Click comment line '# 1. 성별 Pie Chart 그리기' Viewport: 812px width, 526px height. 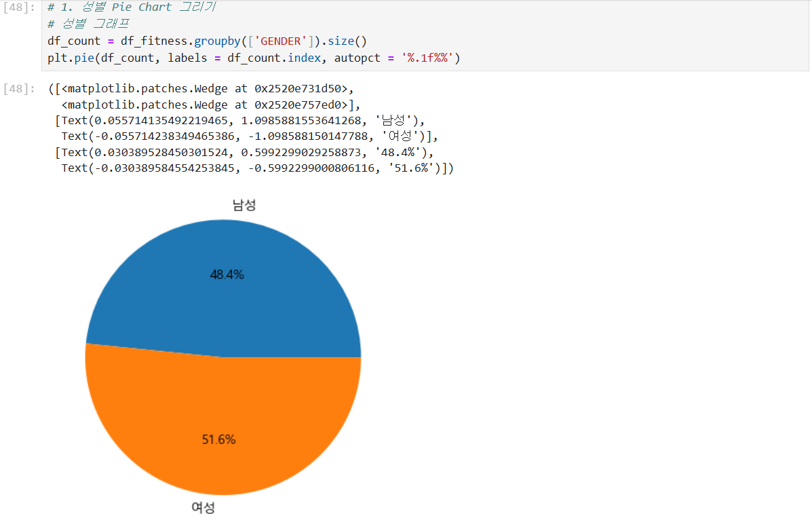(x=132, y=7)
